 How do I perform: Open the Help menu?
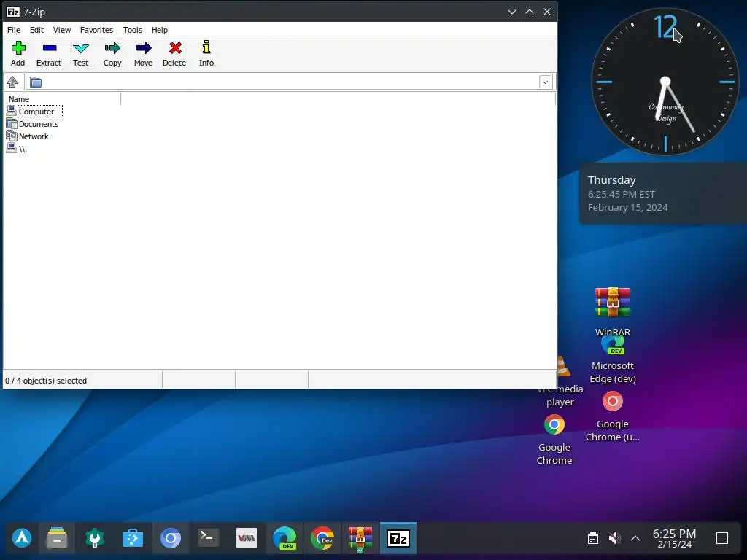coord(160,30)
